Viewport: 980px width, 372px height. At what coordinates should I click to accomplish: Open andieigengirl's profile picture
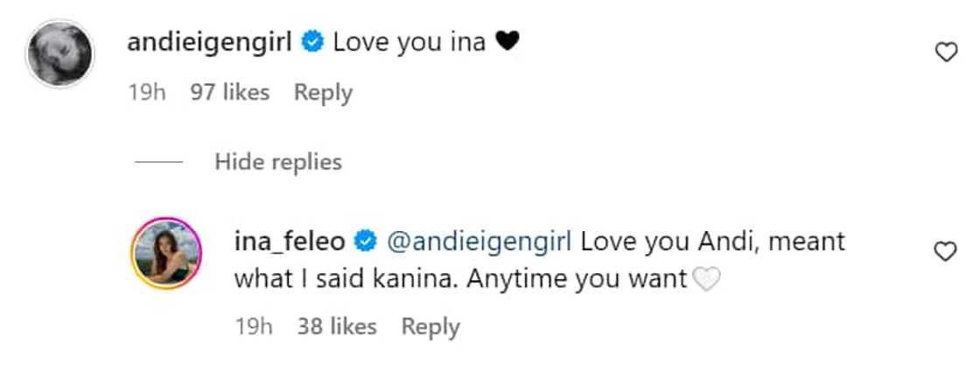point(59,53)
